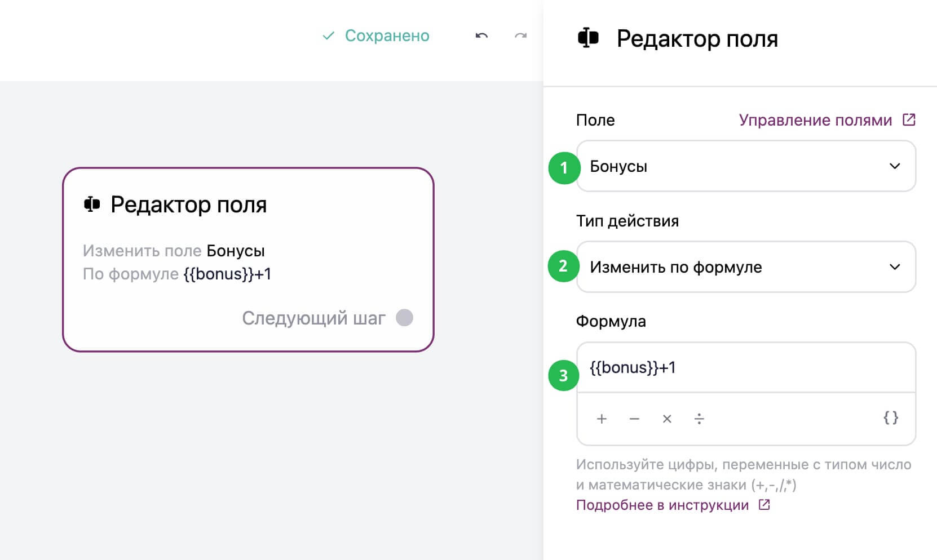Image resolution: width=937 pixels, height=560 pixels.
Task: Click hint text Используйте цифры, переменные
Action: point(744,474)
